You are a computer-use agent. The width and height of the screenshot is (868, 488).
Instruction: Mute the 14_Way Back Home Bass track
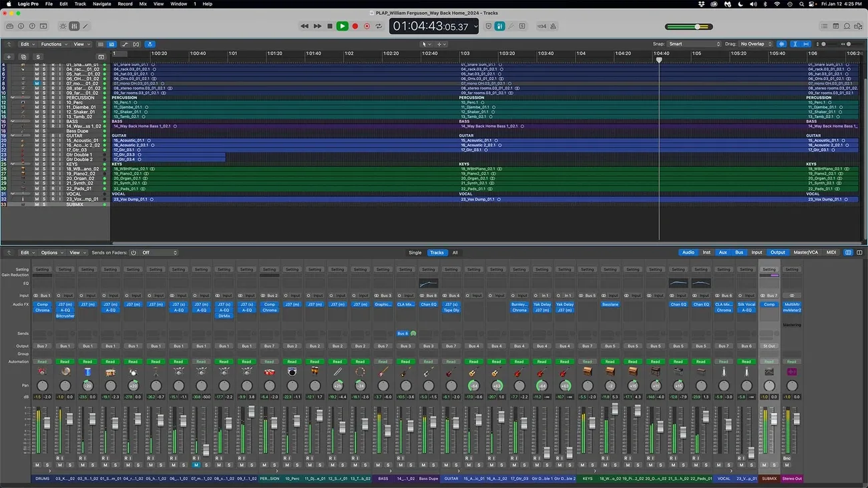[37, 126]
